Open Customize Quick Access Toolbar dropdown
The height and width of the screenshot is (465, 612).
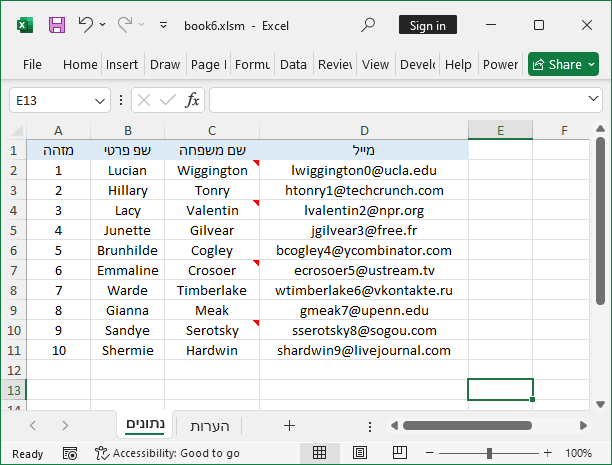pyautogui.click(x=164, y=25)
